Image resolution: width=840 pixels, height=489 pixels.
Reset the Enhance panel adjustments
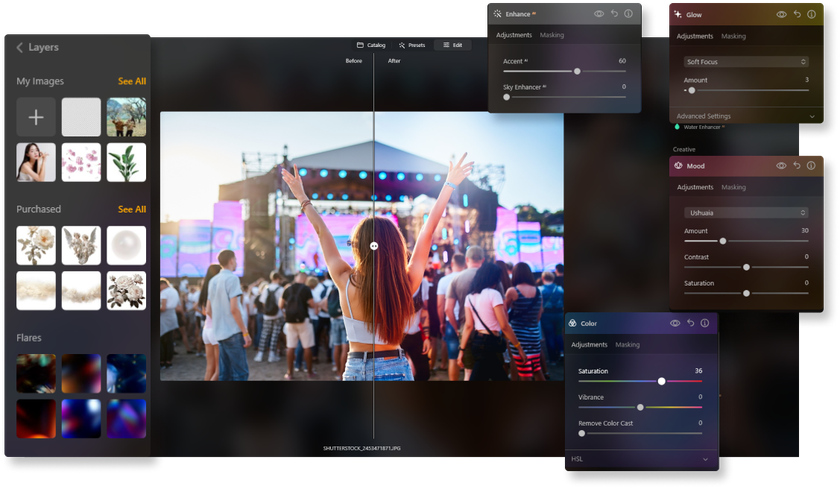tap(614, 14)
